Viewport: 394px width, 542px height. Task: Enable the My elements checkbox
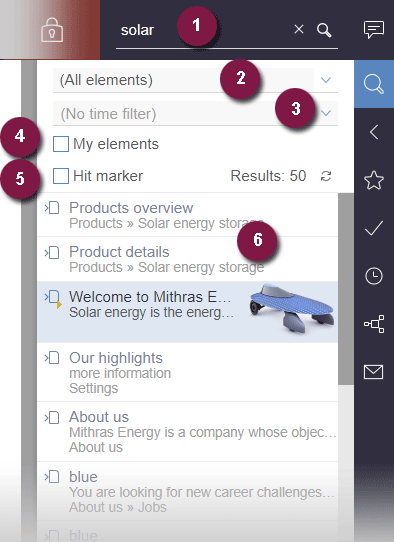[x=60, y=144]
